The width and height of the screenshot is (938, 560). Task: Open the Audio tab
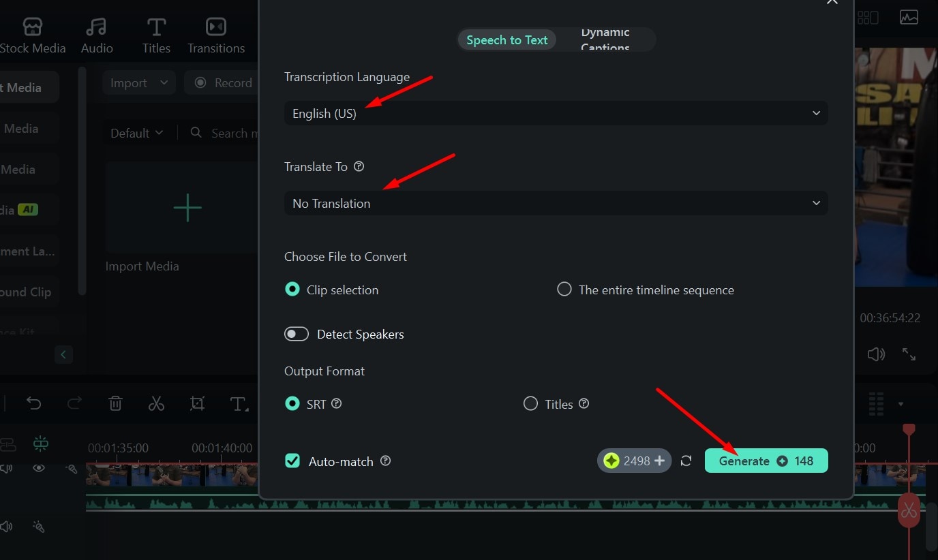[x=97, y=36]
